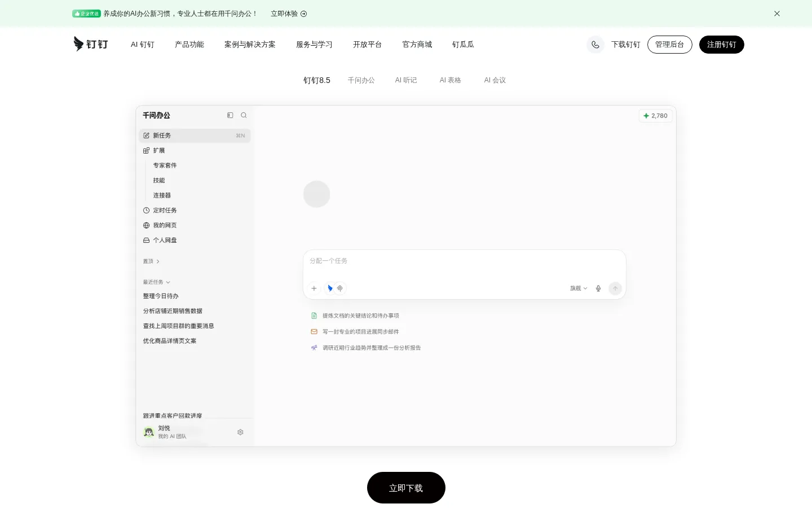Image resolution: width=812 pixels, height=508 pixels.
Task: Click the 立即体验 arrow link in banner
Action: [289, 14]
